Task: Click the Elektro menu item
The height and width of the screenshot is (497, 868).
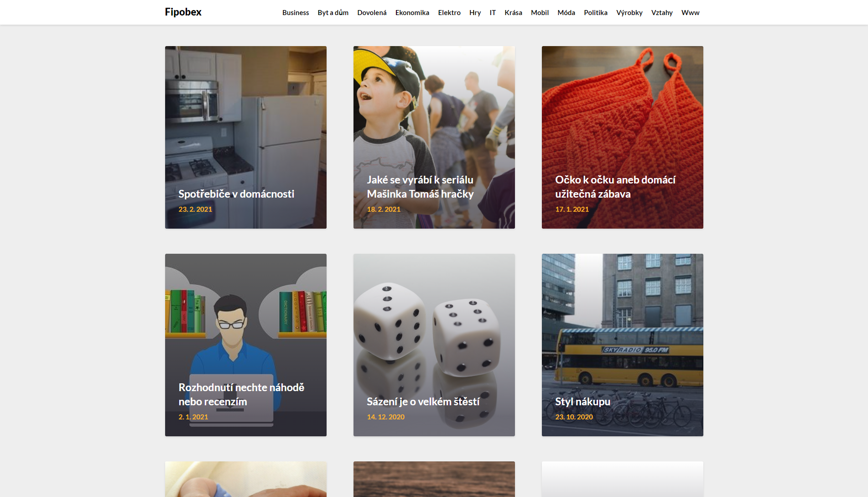Action: click(x=449, y=13)
